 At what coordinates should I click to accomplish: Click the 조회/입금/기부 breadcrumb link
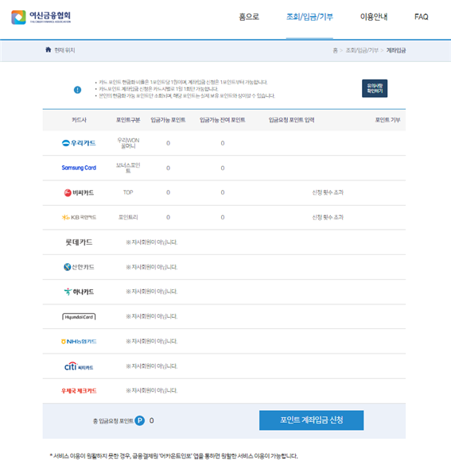pos(362,50)
